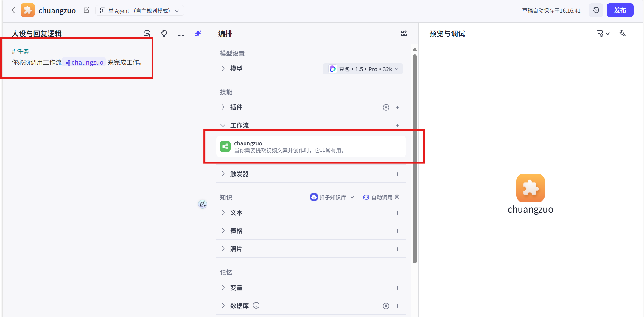Open the prompt library icon in 人设与回复逻辑
644x317 pixels.
pos(147,33)
